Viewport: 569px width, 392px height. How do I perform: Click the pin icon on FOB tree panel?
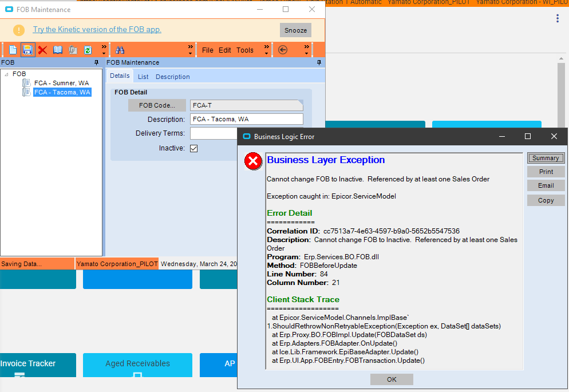pyautogui.click(x=96, y=62)
